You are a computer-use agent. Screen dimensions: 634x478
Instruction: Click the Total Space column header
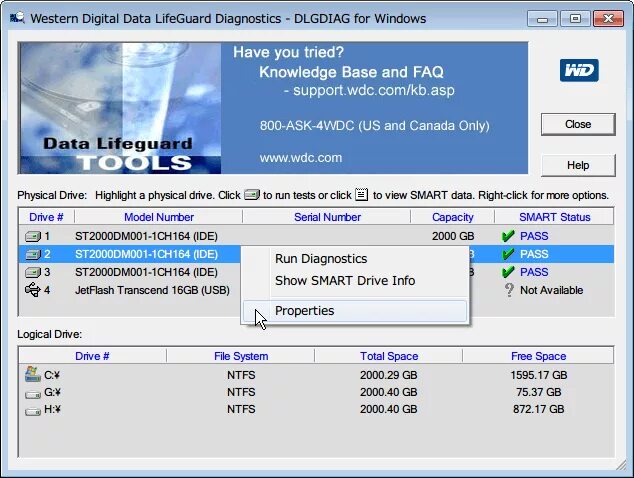[x=389, y=356]
